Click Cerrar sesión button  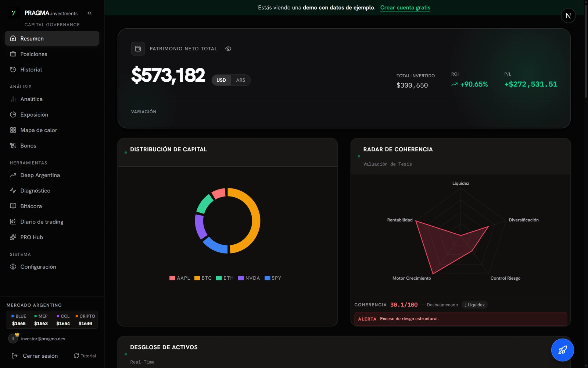[35, 356]
